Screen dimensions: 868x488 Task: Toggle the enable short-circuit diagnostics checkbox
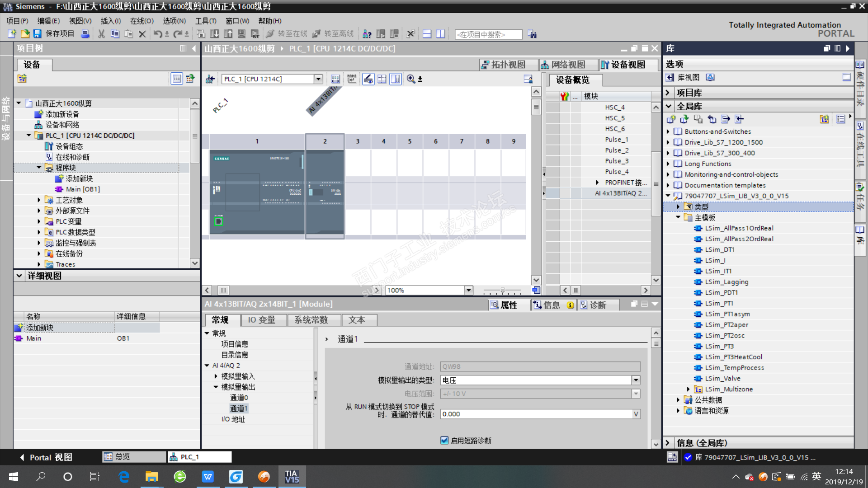(444, 441)
